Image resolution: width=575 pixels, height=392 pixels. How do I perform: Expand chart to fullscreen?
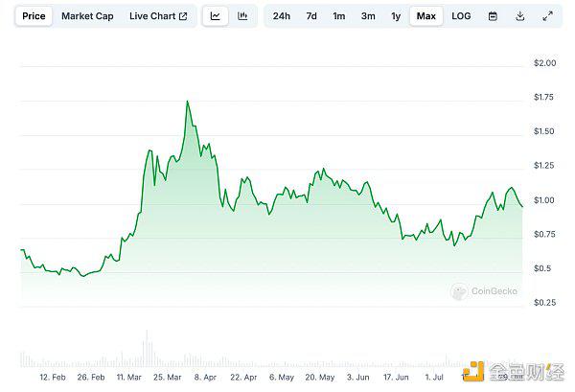pyautogui.click(x=547, y=16)
